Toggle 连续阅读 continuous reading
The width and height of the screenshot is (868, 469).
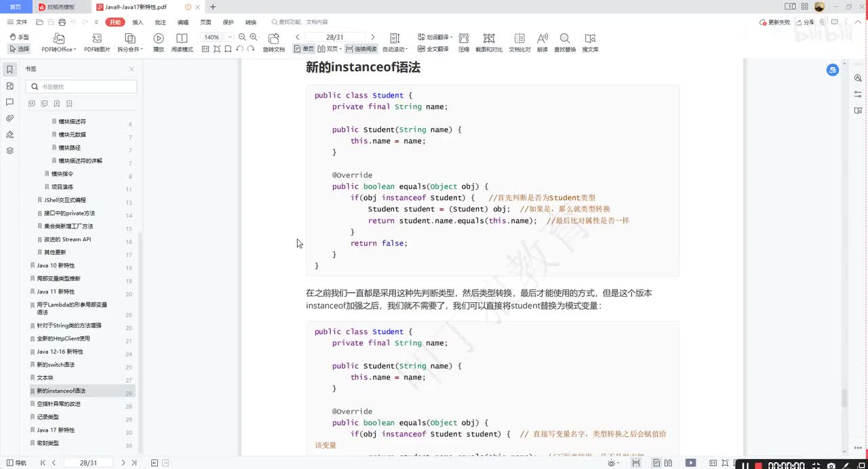point(361,49)
